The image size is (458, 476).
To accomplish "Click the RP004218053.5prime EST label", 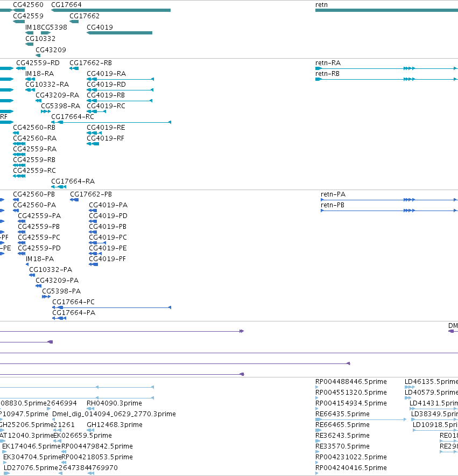I will [97, 457].
